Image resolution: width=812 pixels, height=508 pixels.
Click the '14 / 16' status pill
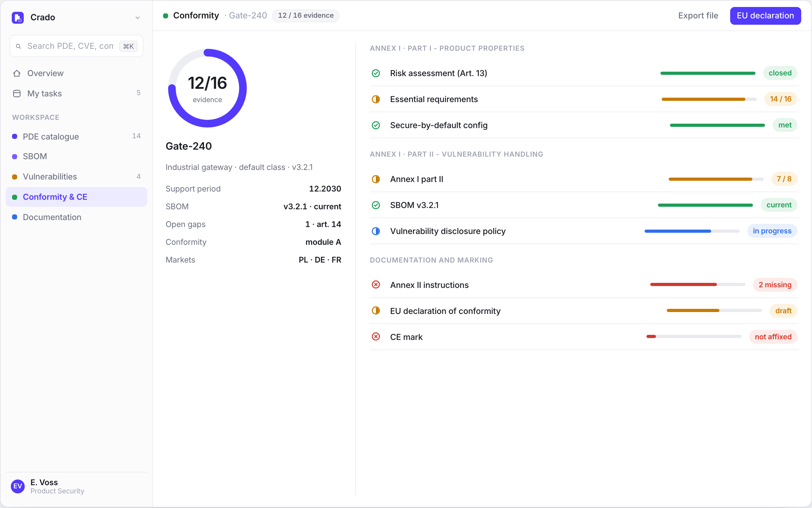coord(781,99)
